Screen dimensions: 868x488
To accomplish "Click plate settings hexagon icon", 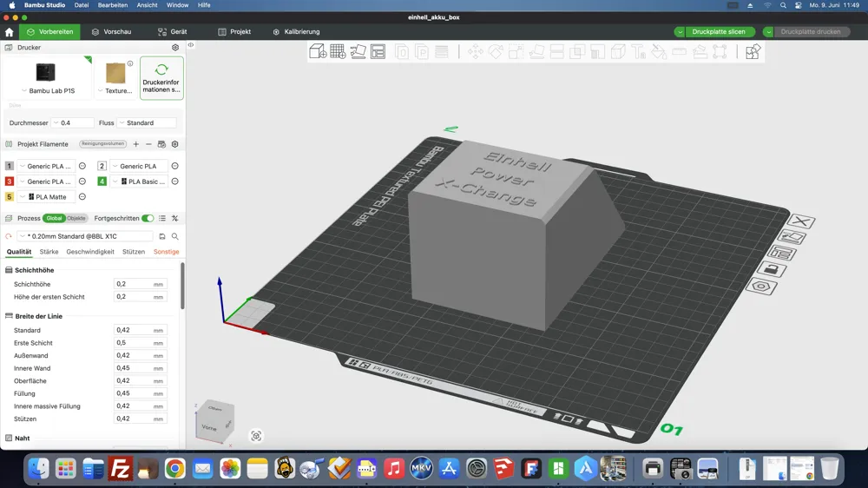I will tap(761, 287).
